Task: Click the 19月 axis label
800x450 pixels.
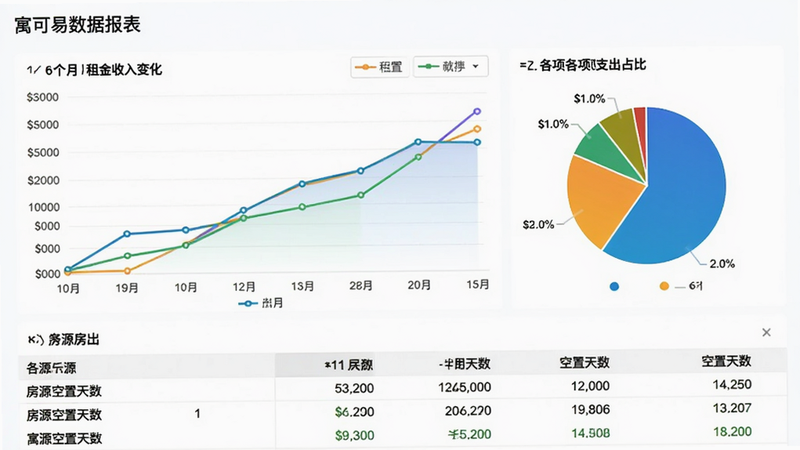Action: click(x=127, y=288)
